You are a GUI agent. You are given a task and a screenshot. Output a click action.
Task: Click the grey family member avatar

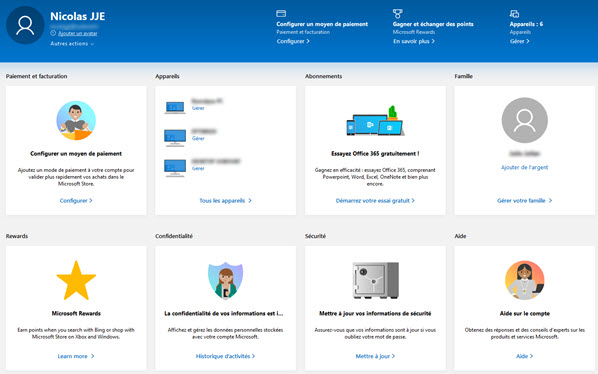click(x=524, y=120)
